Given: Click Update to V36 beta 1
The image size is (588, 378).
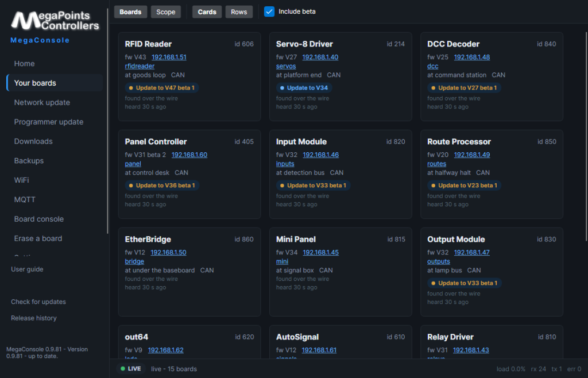Looking at the screenshot, I should click(x=162, y=185).
